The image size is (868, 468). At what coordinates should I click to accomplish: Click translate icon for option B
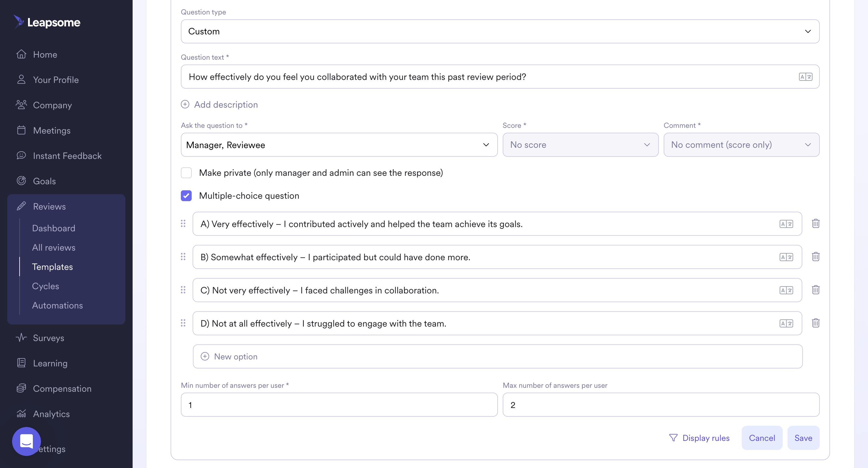pos(786,257)
